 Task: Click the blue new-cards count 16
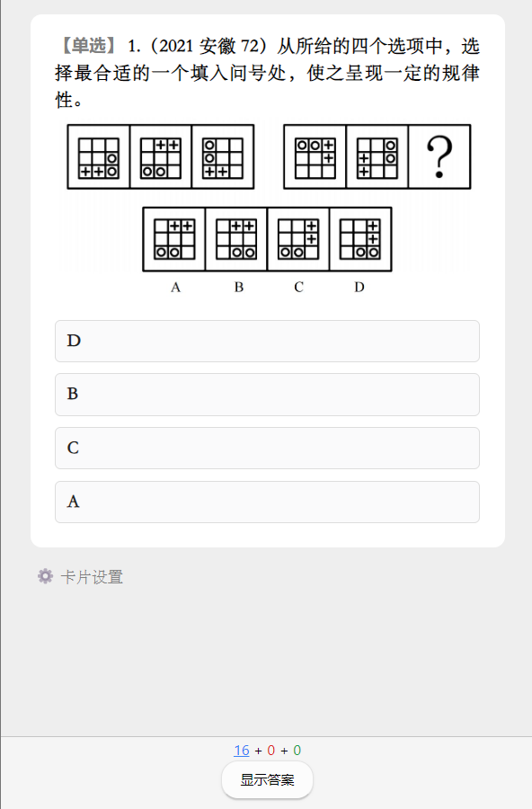pyautogui.click(x=242, y=751)
